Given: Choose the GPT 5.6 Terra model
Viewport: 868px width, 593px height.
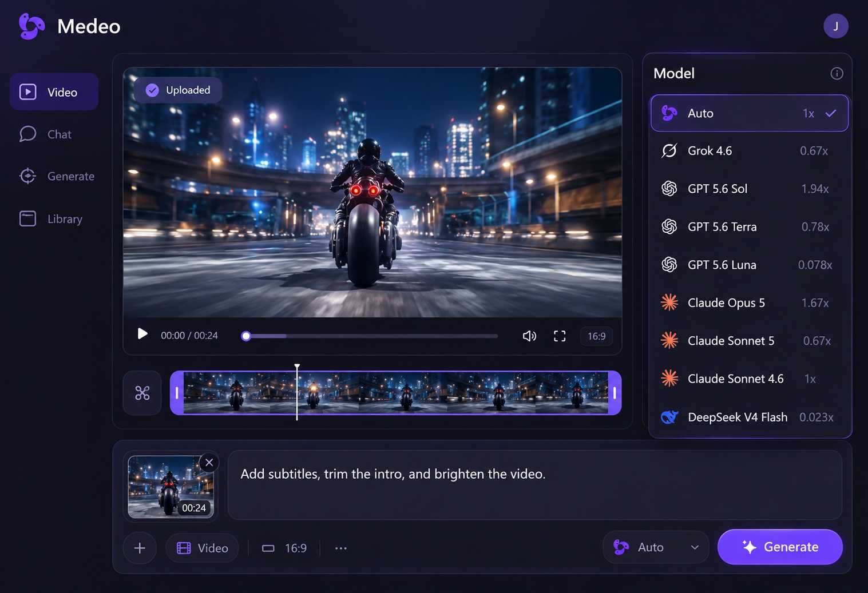Looking at the screenshot, I should pyautogui.click(x=749, y=227).
